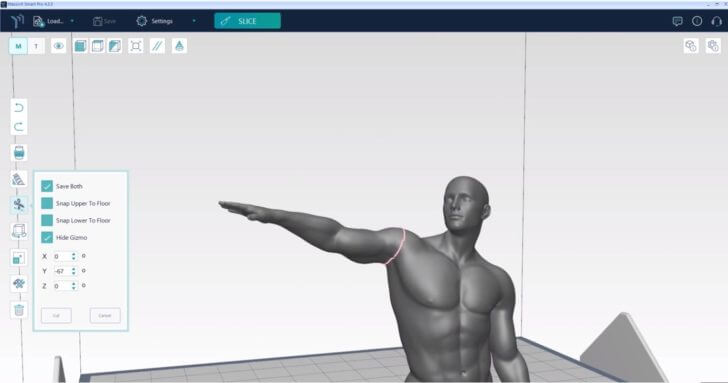Open the chat feedback icon
Viewport: 728px width, 383px height.
pos(677,21)
